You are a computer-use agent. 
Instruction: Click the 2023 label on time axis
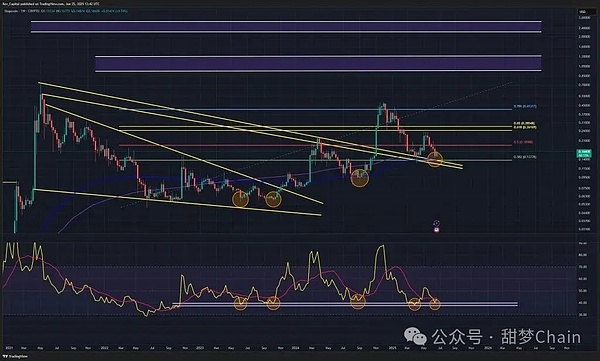(199, 348)
